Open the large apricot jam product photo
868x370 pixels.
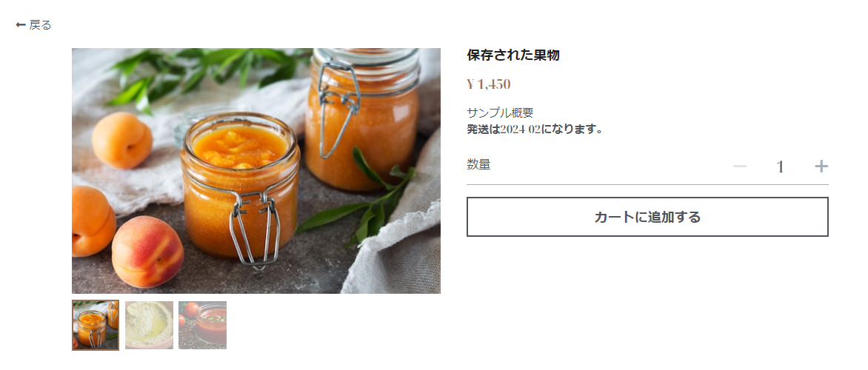coord(256,171)
